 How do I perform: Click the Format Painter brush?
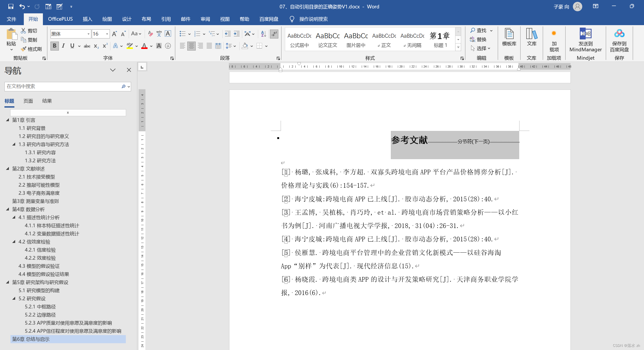click(31, 49)
